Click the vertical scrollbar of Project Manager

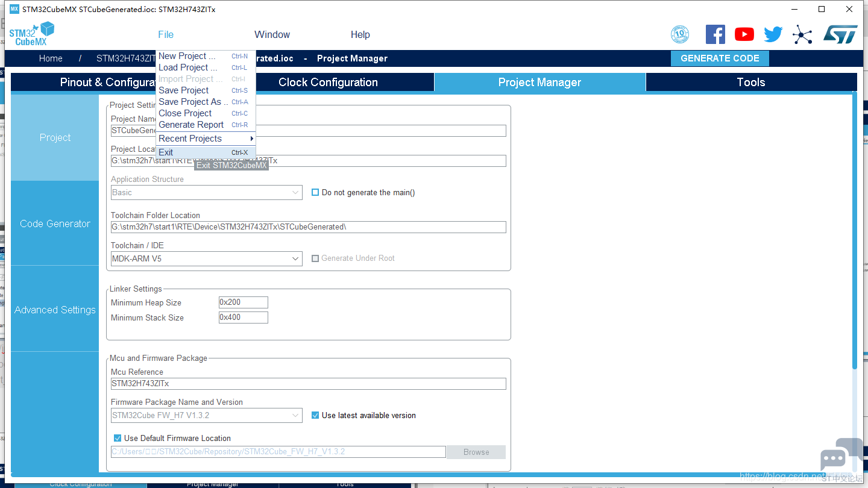[854, 231]
